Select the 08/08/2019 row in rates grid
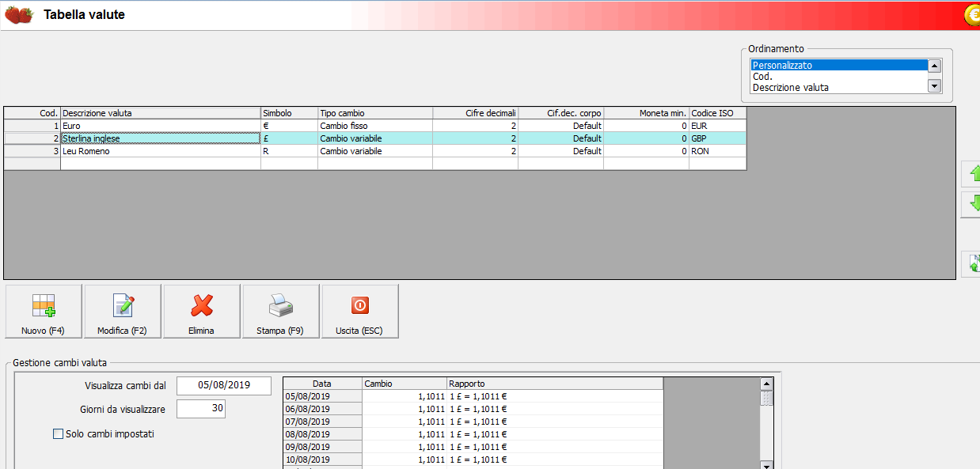980x469 pixels. pyautogui.click(x=473, y=434)
